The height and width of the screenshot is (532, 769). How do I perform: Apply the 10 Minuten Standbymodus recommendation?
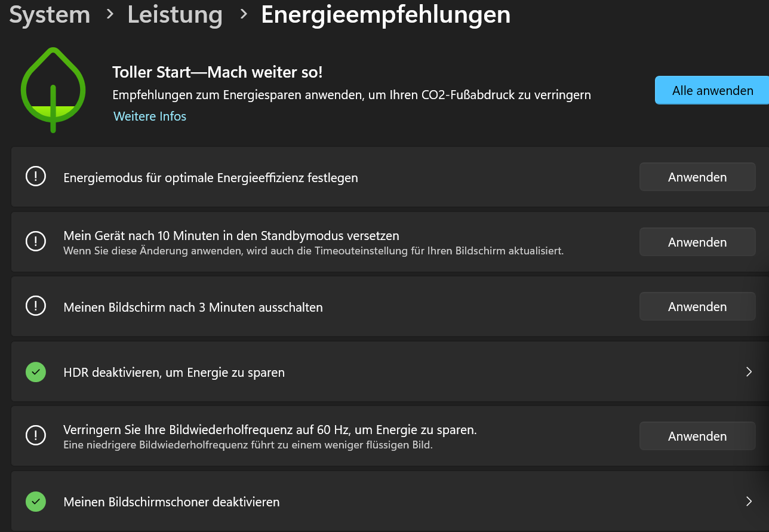697,242
